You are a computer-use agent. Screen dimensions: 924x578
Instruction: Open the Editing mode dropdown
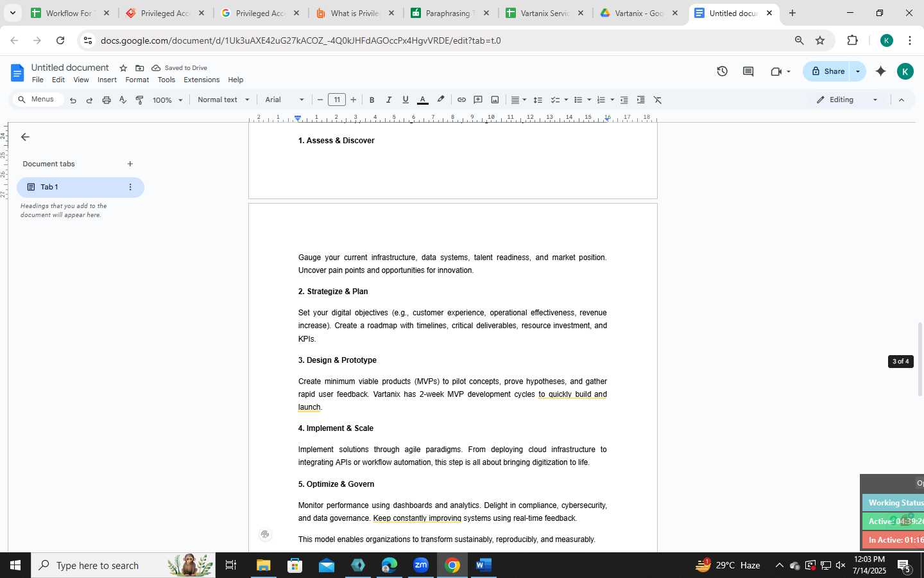point(847,100)
